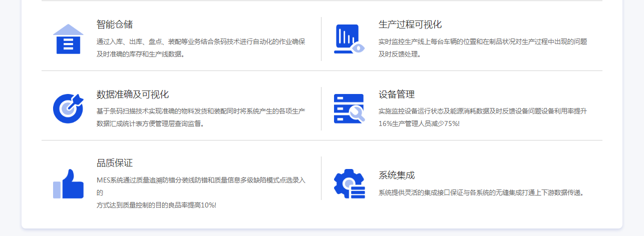This screenshot has width=644, height=236.
Task: Click the 系统集成 heading
Action: (397, 175)
